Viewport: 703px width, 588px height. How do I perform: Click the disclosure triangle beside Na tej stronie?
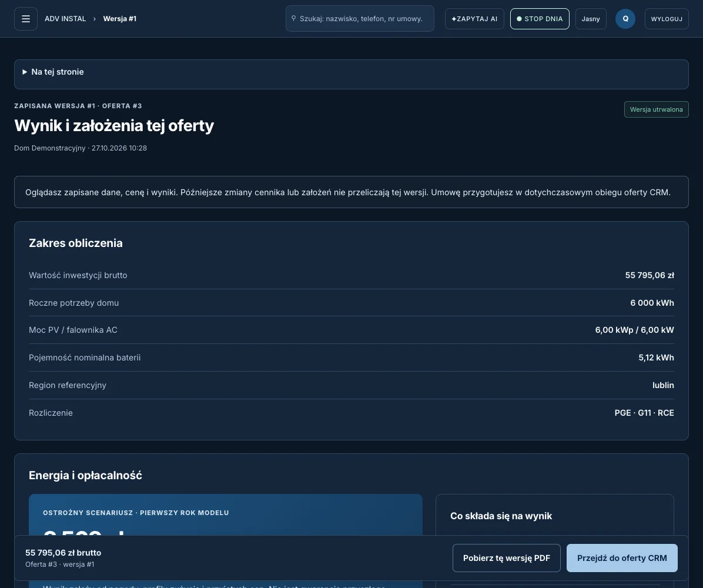coord(25,72)
